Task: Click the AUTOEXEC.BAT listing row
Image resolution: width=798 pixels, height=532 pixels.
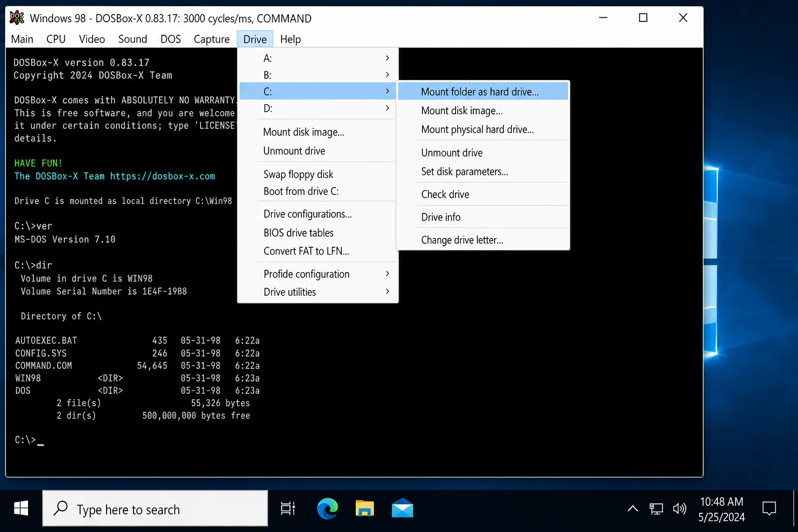Action: pos(137,340)
